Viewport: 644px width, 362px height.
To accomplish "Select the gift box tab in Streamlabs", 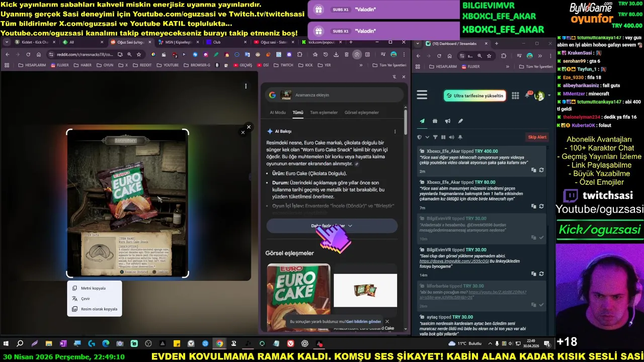I will [435, 121].
